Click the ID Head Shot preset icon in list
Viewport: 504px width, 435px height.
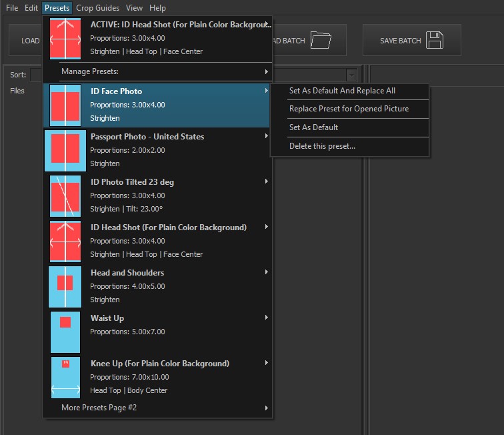pyautogui.click(x=65, y=241)
